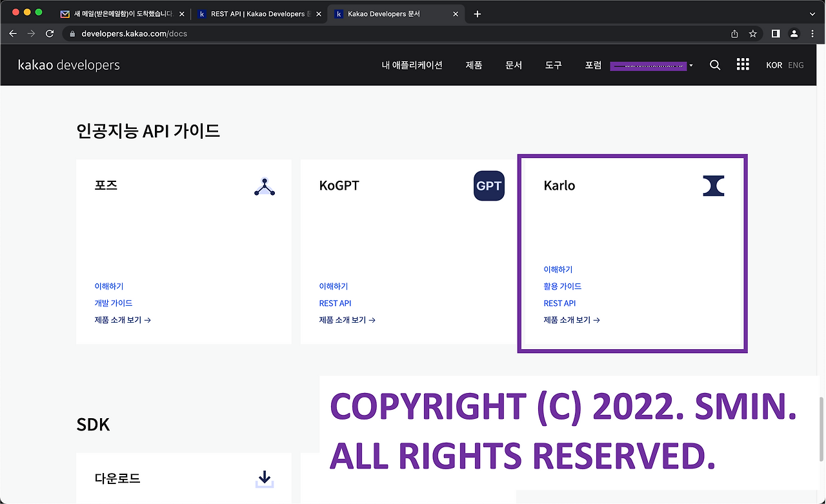
Task: Select the Kakao Developers 문서 tab
Action: (x=396, y=14)
